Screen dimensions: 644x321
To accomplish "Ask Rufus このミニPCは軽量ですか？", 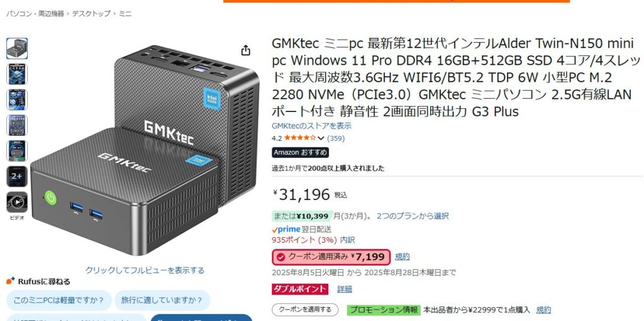I will (x=58, y=300).
